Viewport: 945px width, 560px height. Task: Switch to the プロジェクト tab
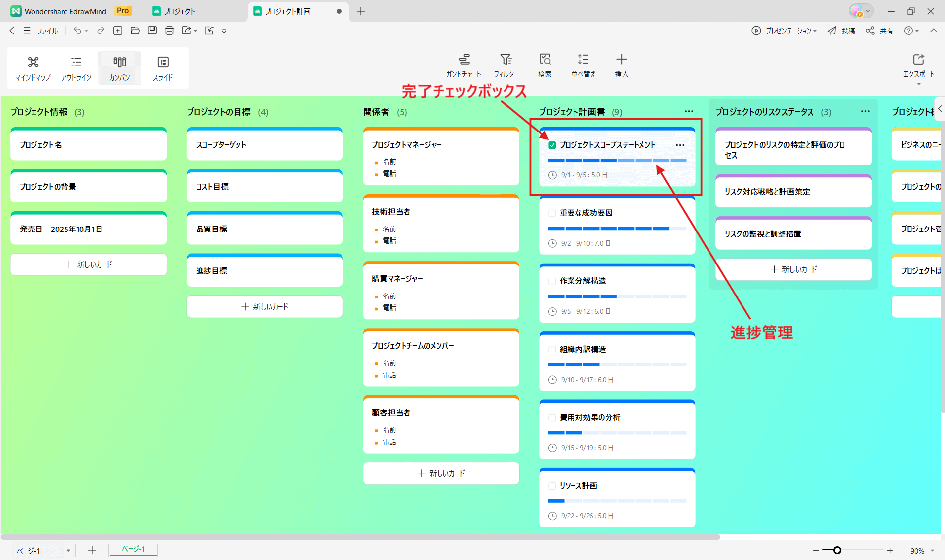(180, 11)
